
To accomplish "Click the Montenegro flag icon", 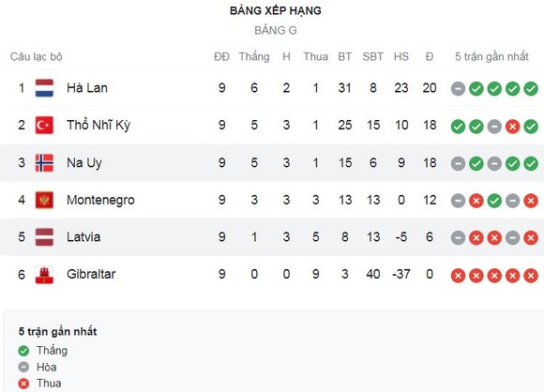I will click(x=44, y=200).
